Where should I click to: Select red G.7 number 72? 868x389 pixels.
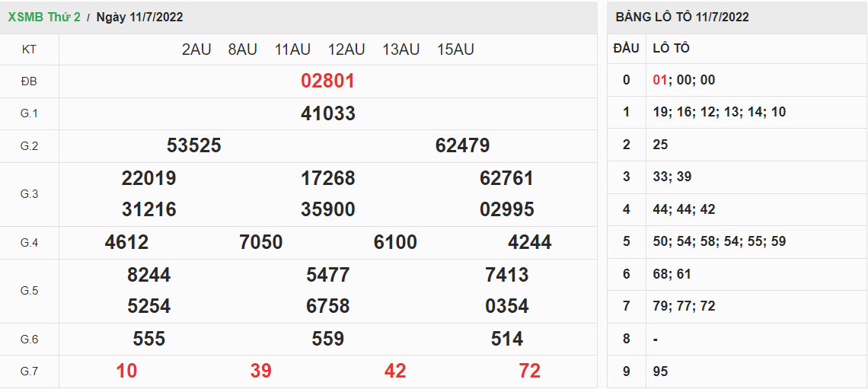click(x=529, y=371)
